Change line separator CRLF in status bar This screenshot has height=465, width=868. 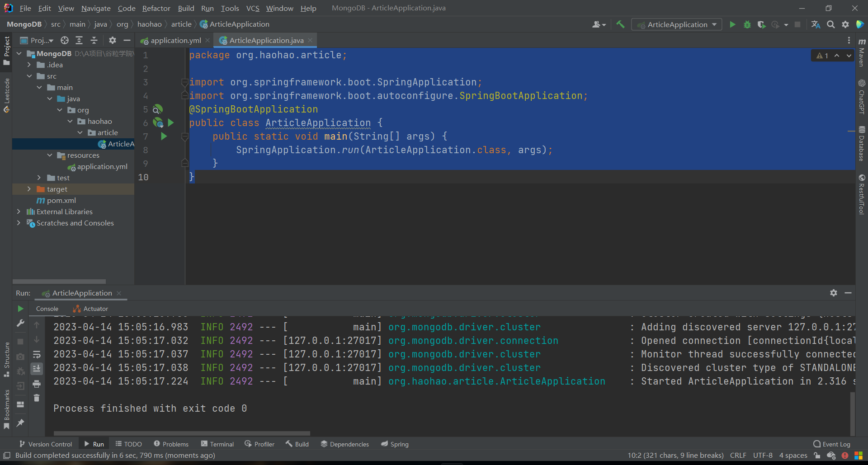[738, 456]
